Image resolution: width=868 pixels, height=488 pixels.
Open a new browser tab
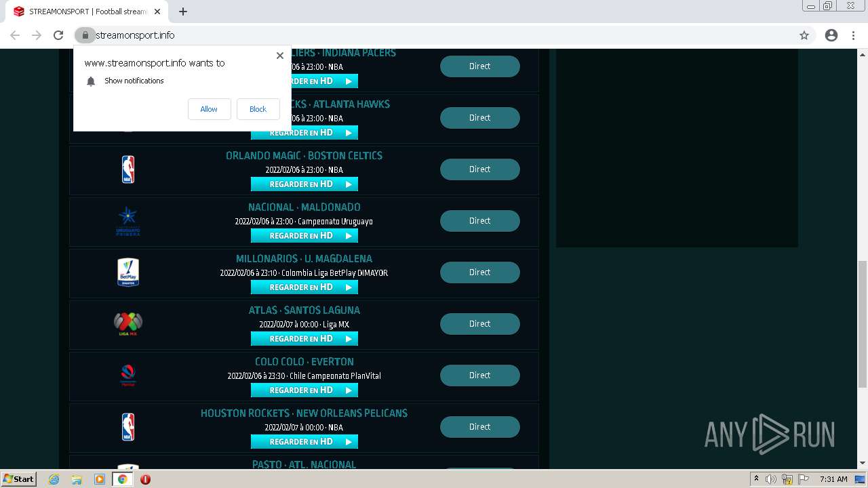click(x=183, y=12)
